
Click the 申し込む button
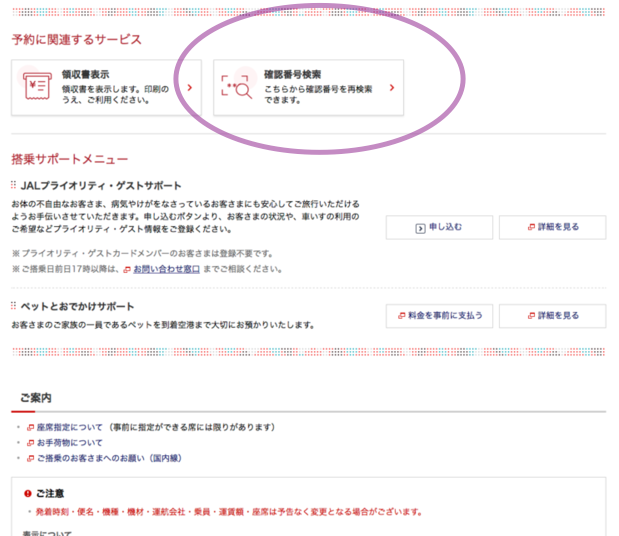(439, 227)
